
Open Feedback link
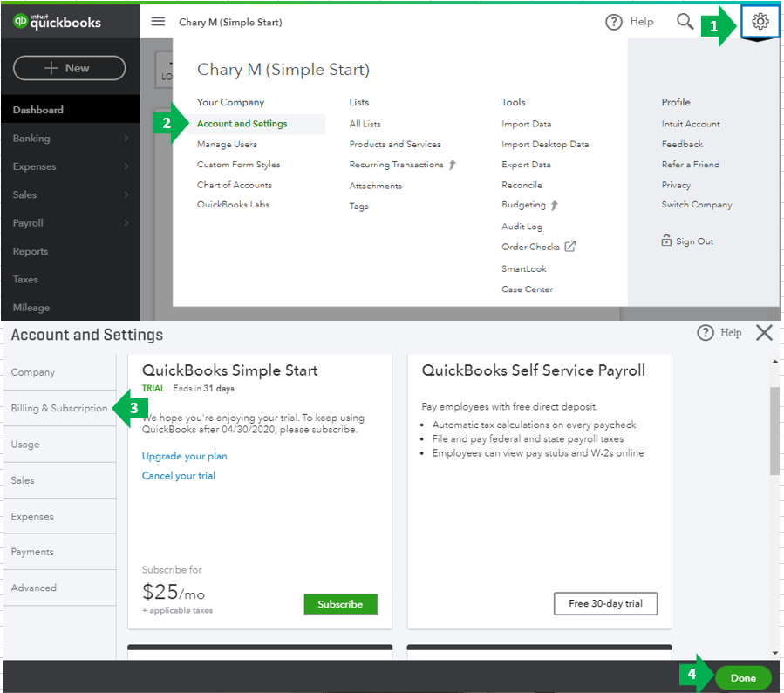682,144
